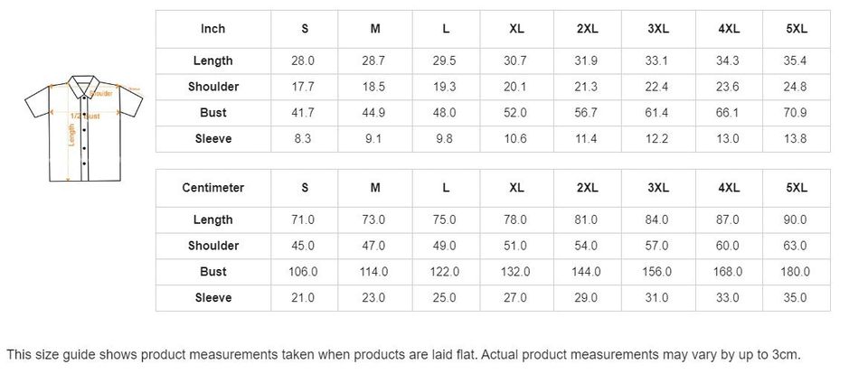Click the Sleeve row label in Inch table
The height and width of the screenshot is (383, 868).
[x=213, y=139]
